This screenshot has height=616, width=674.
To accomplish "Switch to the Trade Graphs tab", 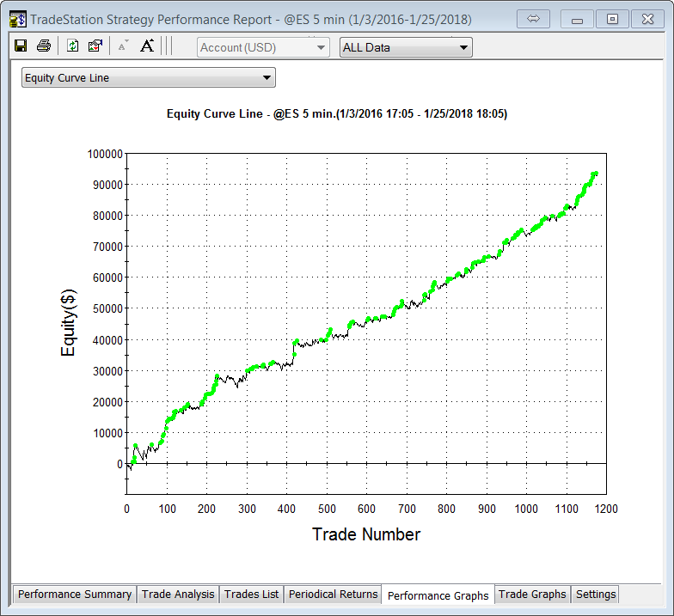I will [532, 595].
